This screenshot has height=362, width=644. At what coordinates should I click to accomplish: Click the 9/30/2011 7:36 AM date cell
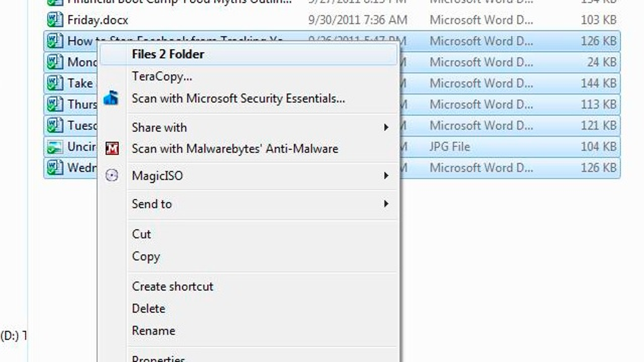[x=358, y=20]
